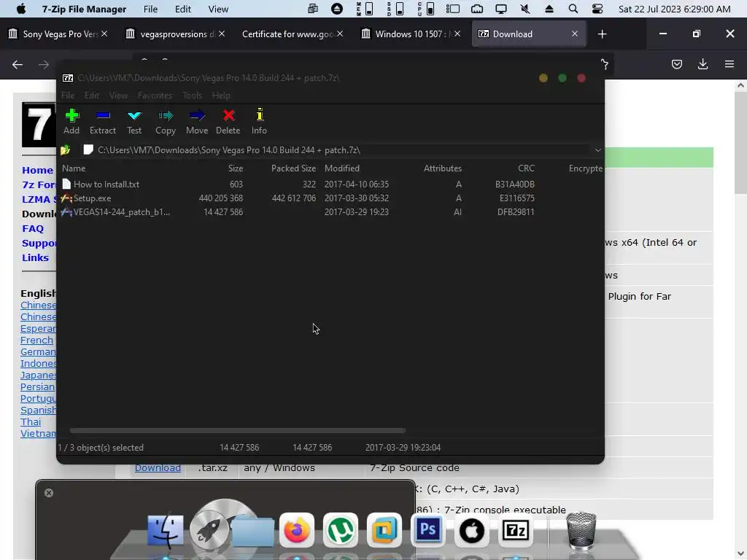Screen dimensions: 747x560
Task: Click the 7-Zip horizontal scrollbar
Action: pyautogui.click(x=237, y=430)
